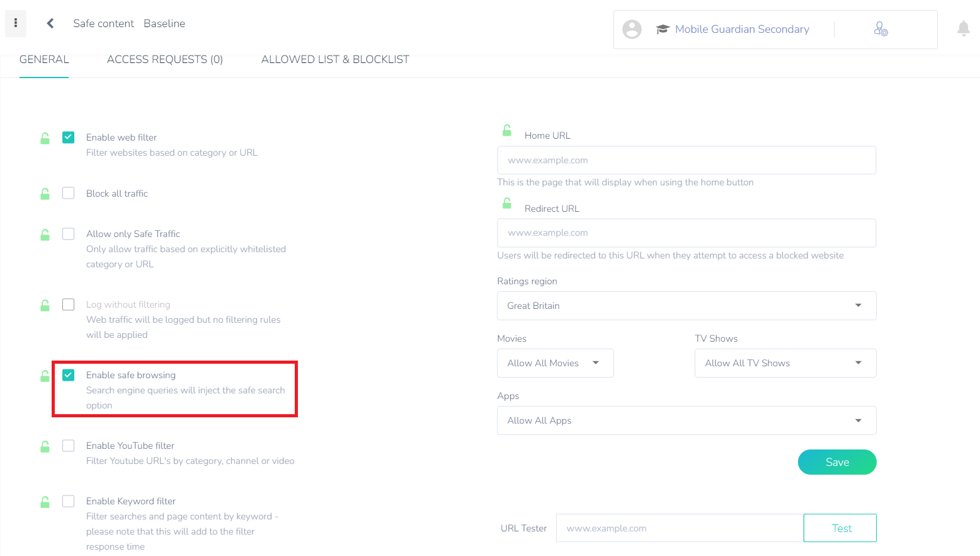The width and height of the screenshot is (980, 556).
Task: Go back using the left chevron arrow
Action: (50, 23)
